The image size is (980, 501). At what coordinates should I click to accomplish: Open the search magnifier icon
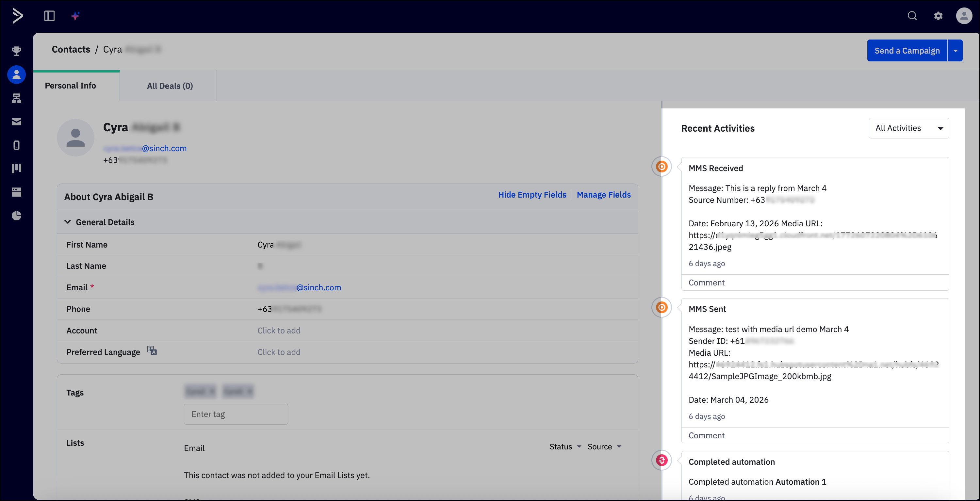click(x=912, y=16)
